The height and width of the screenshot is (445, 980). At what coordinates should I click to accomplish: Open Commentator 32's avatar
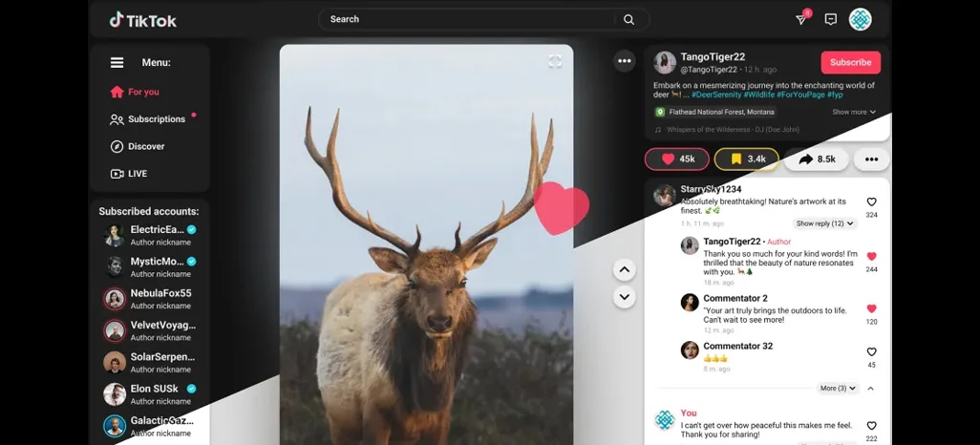coord(690,350)
